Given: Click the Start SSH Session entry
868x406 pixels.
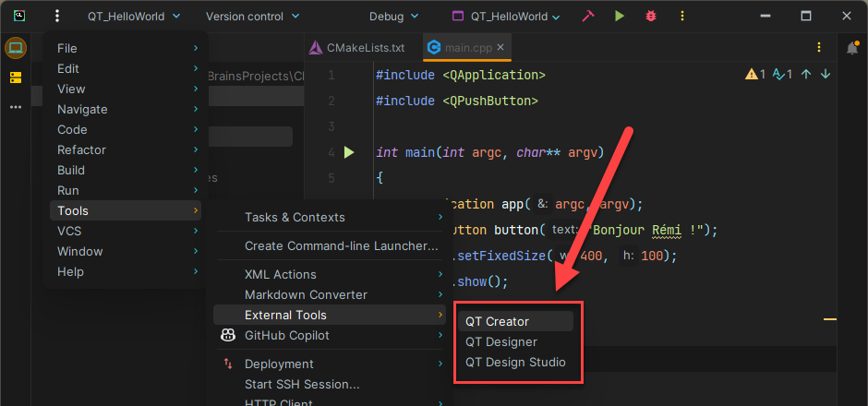Looking at the screenshot, I should [301, 384].
